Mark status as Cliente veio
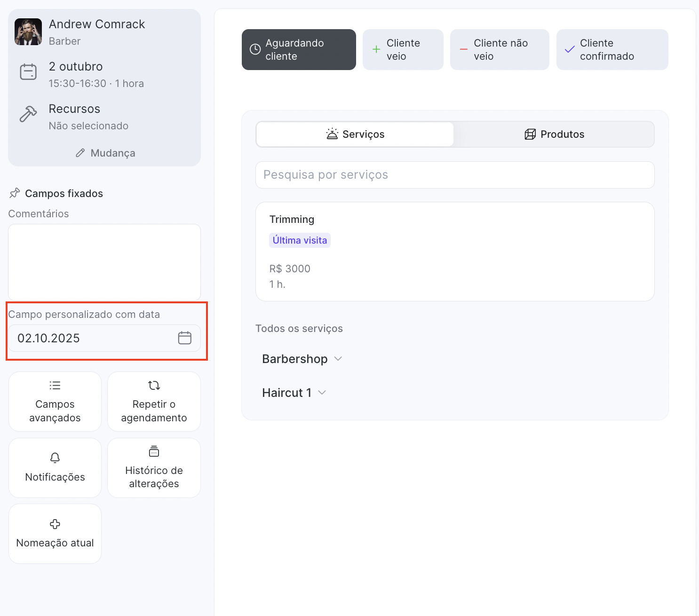The image size is (699, 616). point(403,50)
